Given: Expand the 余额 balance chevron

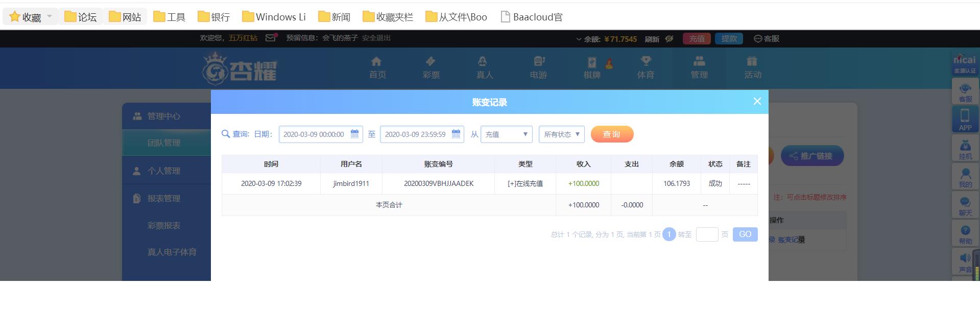Looking at the screenshot, I should 579,39.
